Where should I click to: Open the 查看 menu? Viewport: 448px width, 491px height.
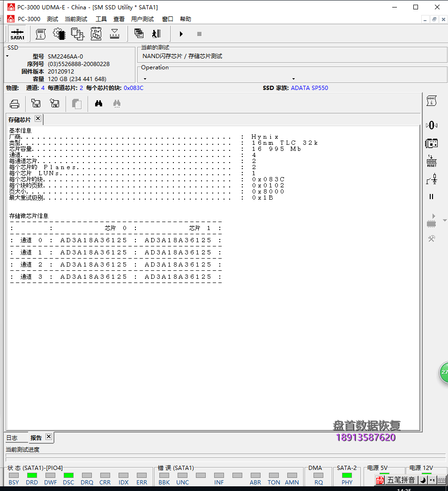pyautogui.click(x=119, y=19)
